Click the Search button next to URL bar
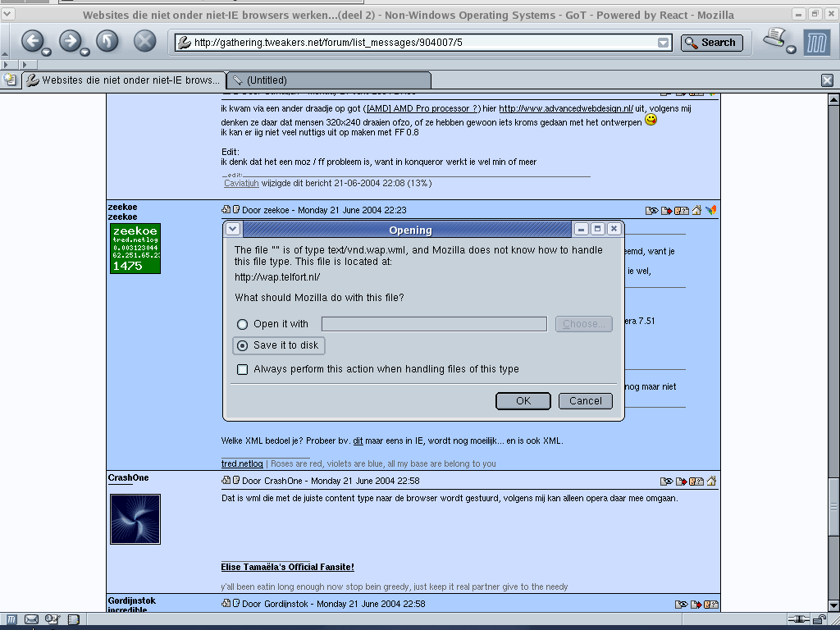 click(711, 43)
